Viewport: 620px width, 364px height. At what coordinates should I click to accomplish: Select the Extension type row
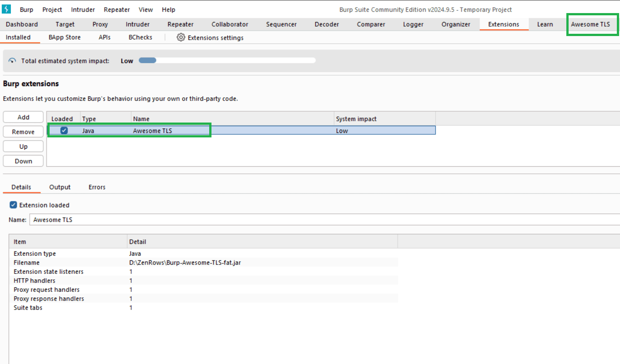(x=204, y=254)
